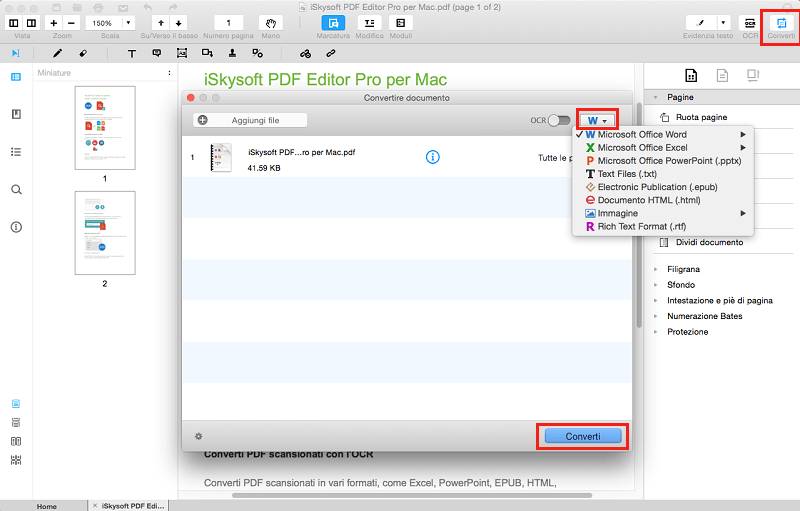Click the blue Converti button
The height and width of the screenshot is (511, 800).
point(583,437)
